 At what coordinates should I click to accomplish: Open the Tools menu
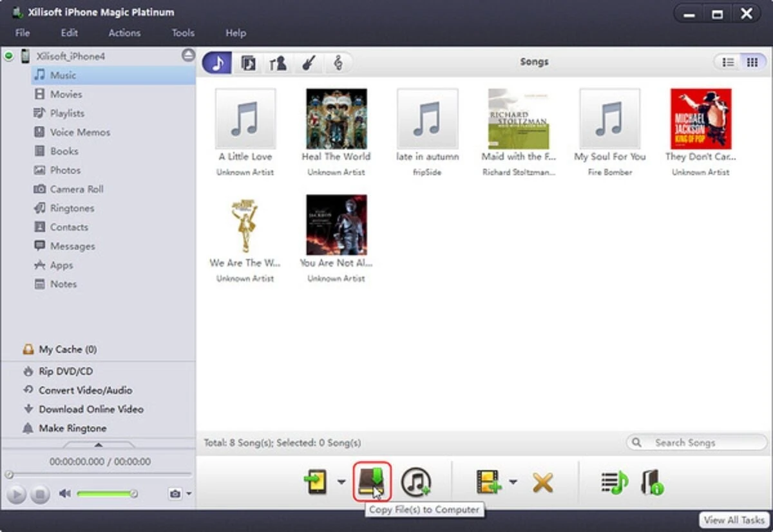(183, 33)
